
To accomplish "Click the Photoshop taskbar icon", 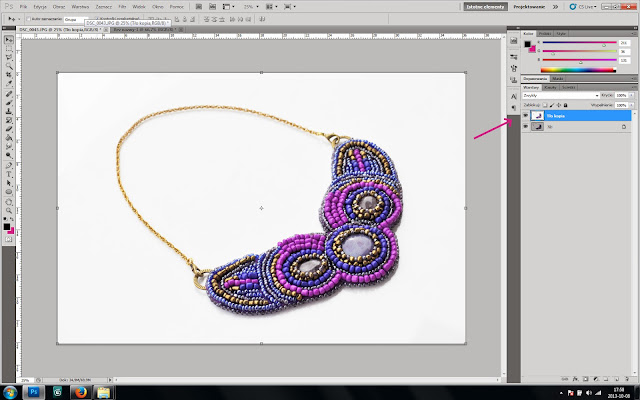I will click(x=35, y=390).
